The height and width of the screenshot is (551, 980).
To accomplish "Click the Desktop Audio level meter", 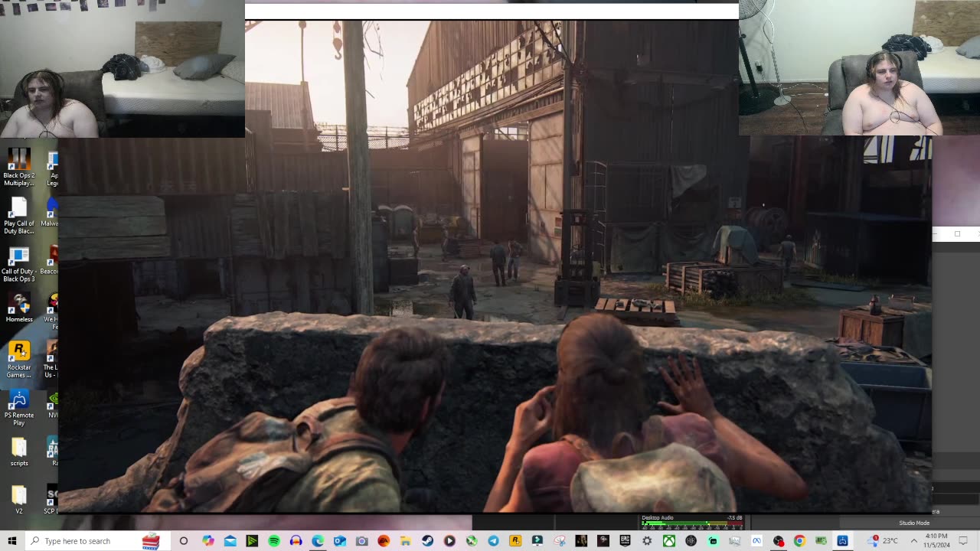I will (x=692, y=525).
